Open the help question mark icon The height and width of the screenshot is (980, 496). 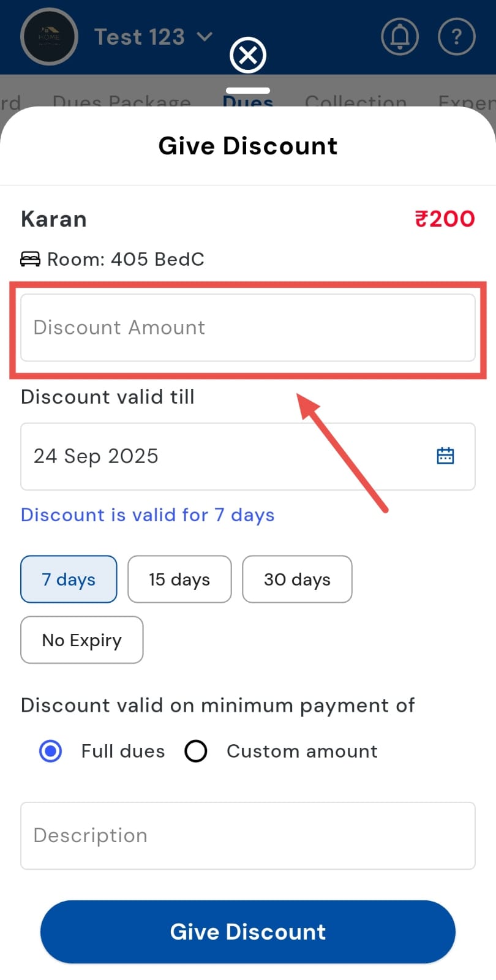[x=456, y=37]
